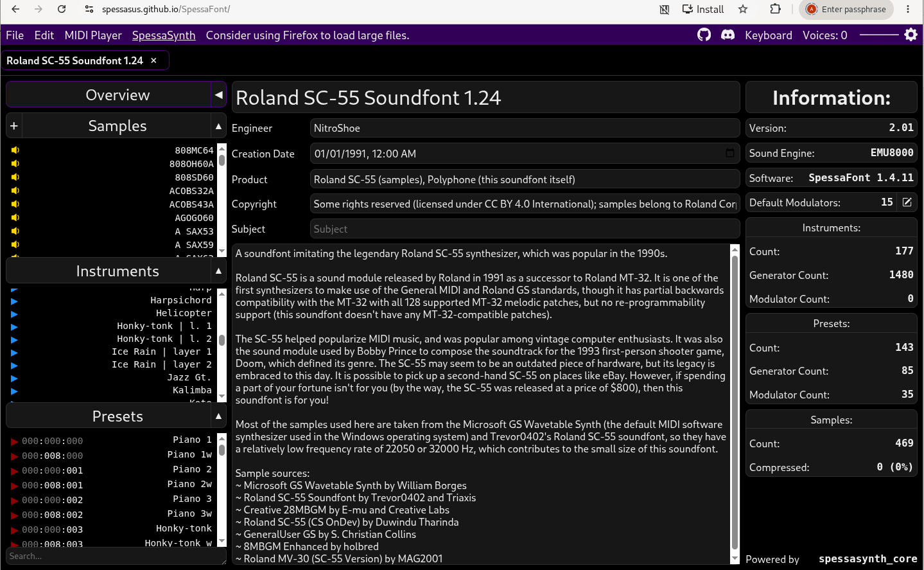Play the 808OH60A sample speaker icon
The image size is (924, 570).
click(x=15, y=164)
